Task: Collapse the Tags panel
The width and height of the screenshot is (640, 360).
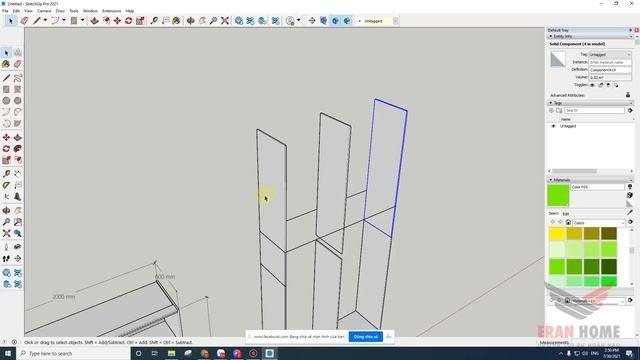Action: (551, 103)
